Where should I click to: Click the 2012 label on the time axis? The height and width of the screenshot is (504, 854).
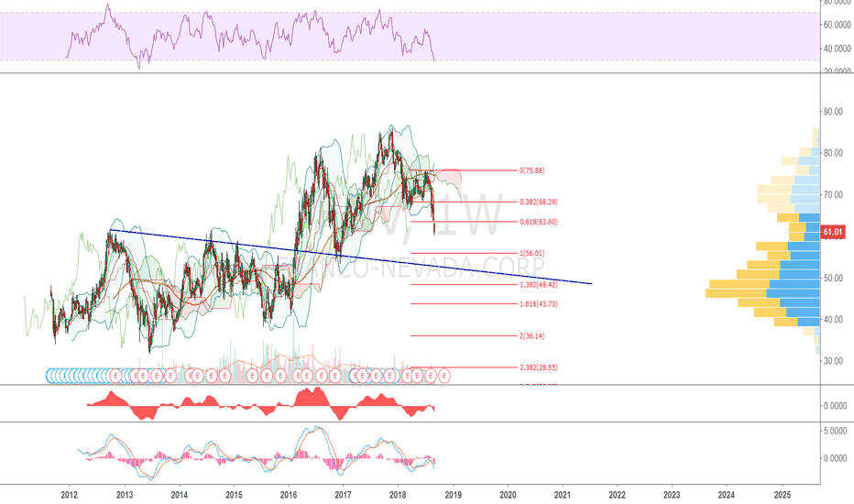coord(69,495)
